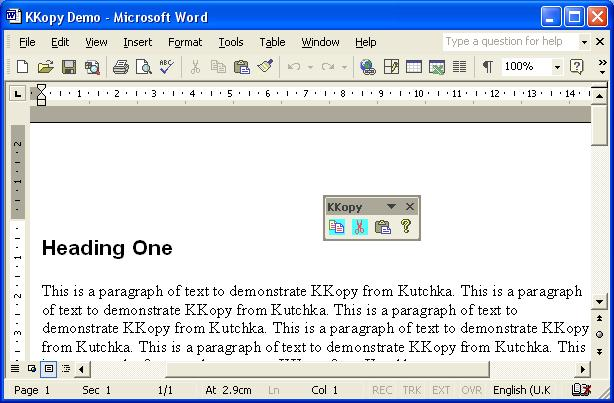Open the 100% zoom dropdown
The width and height of the screenshot is (614, 403).
click(x=557, y=67)
